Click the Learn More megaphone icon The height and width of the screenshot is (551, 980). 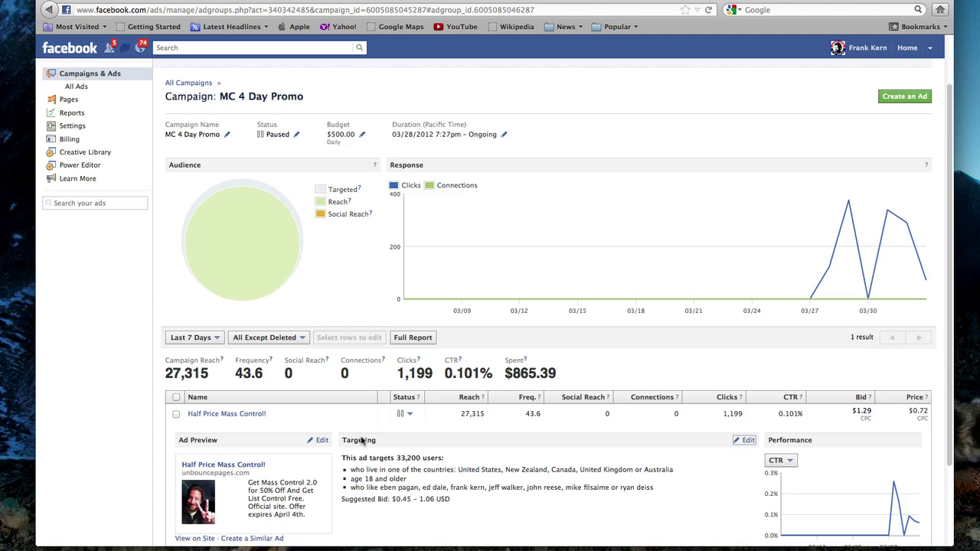point(51,178)
